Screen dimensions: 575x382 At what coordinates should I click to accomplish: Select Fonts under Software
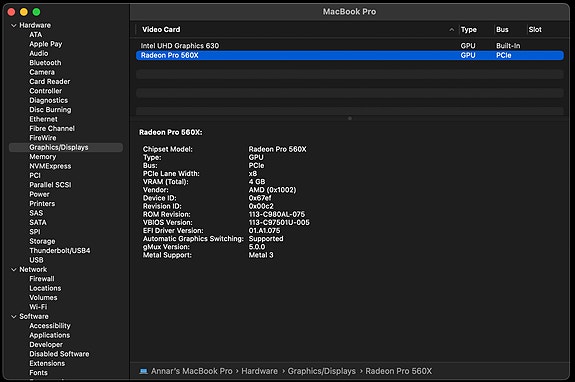(38, 372)
